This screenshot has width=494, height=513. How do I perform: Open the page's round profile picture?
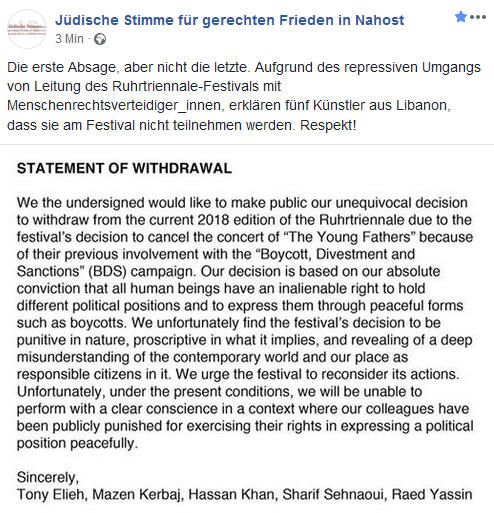27,29
